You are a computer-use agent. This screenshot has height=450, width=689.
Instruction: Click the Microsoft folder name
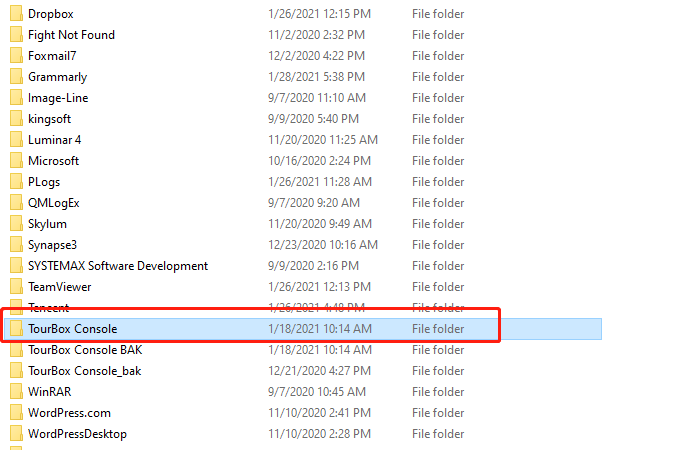click(54, 161)
